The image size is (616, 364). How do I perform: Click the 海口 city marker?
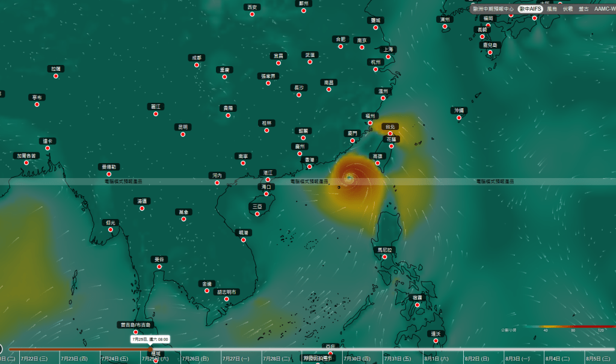pos(266,193)
